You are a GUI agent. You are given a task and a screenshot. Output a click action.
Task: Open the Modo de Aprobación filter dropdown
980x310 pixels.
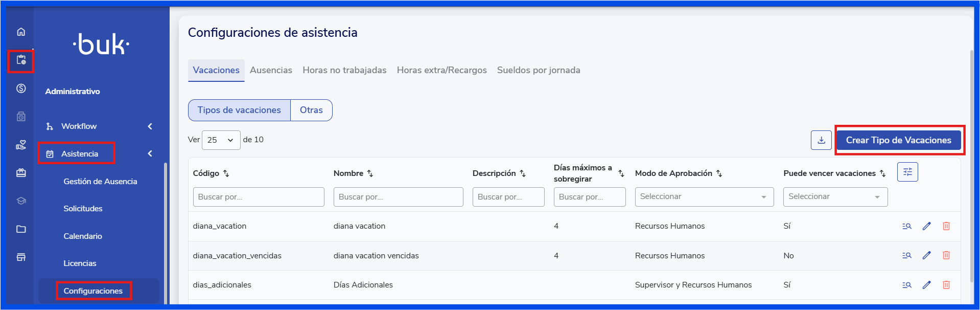tap(704, 197)
